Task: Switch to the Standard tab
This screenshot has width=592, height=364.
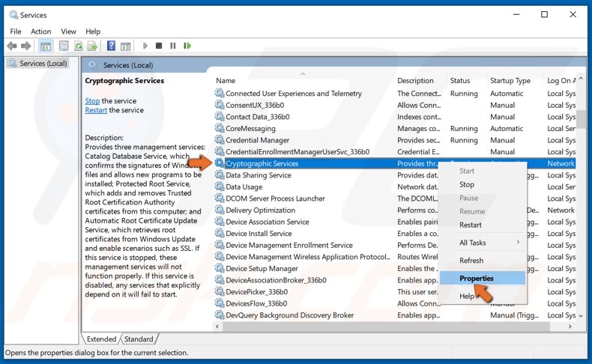Action: (139, 339)
